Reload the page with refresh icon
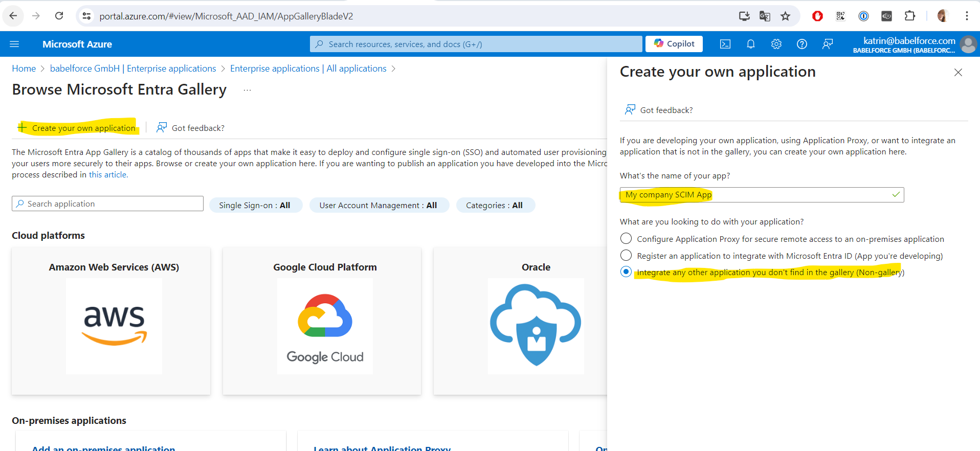The width and height of the screenshot is (980, 451). pyautogui.click(x=59, y=16)
